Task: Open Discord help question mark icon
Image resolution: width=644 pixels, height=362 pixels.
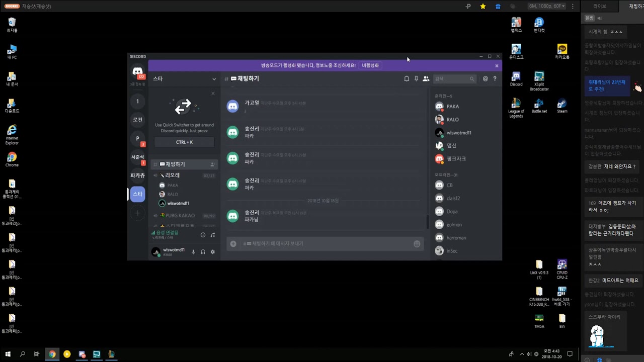Action: pyautogui.click(x=495, y=79)
